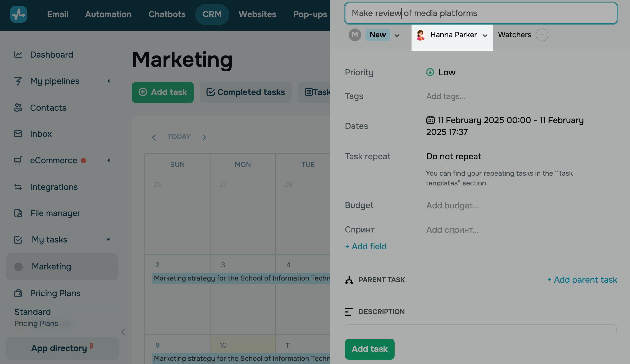630x364 pixels.
Task: Click the SendPulse logo icon
Action: [18, 14]
